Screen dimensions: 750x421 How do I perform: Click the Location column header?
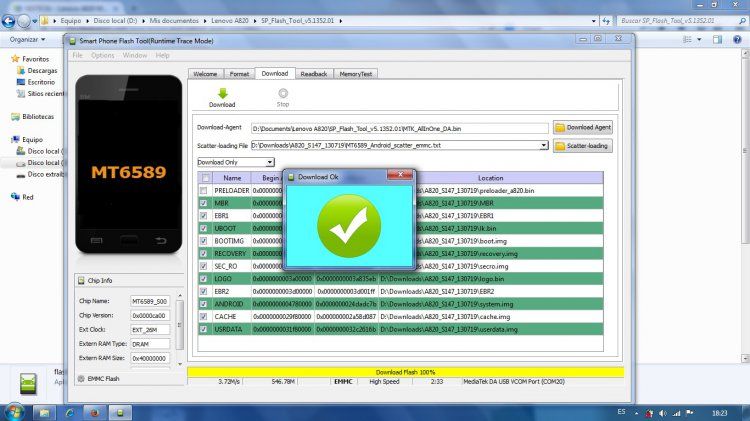491,178
